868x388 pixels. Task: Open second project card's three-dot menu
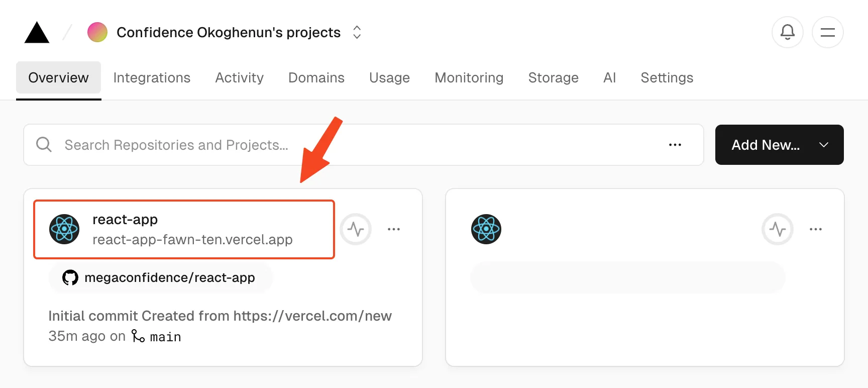point(816,229)
